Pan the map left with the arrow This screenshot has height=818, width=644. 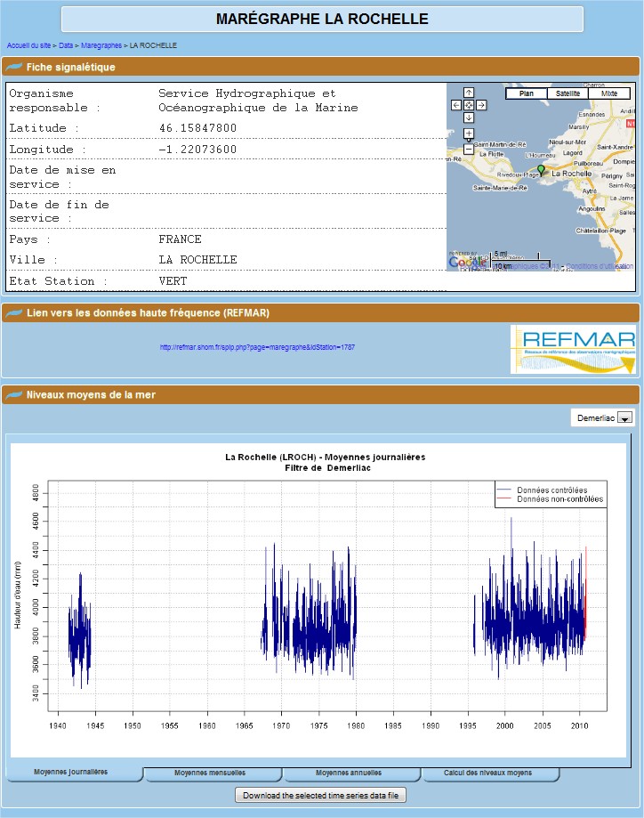tap(456, 105)
